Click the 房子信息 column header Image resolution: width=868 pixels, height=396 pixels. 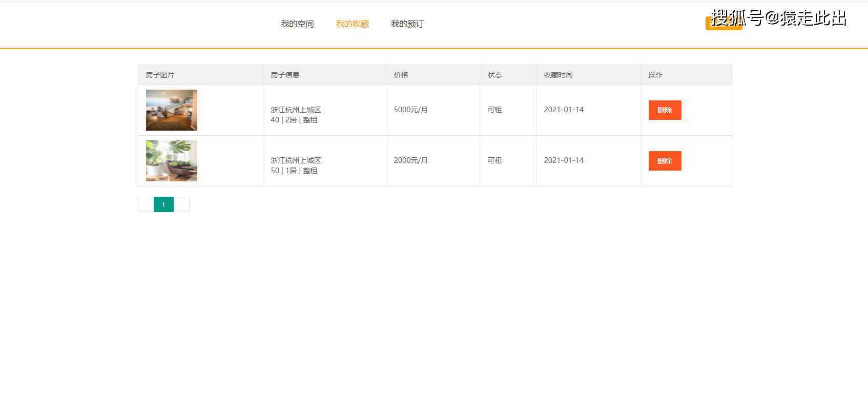tap(285, 75)
